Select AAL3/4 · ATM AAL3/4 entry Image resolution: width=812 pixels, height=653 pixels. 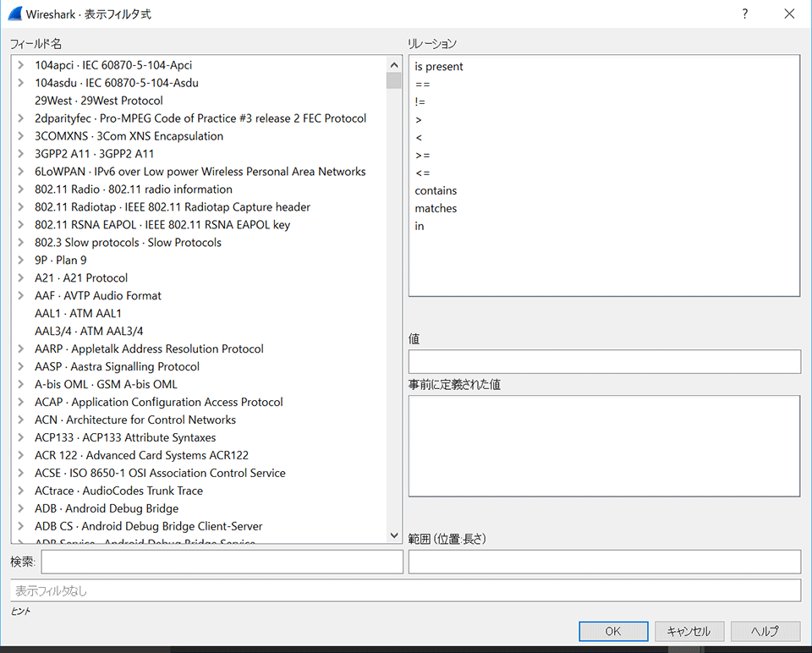point(89,331)
